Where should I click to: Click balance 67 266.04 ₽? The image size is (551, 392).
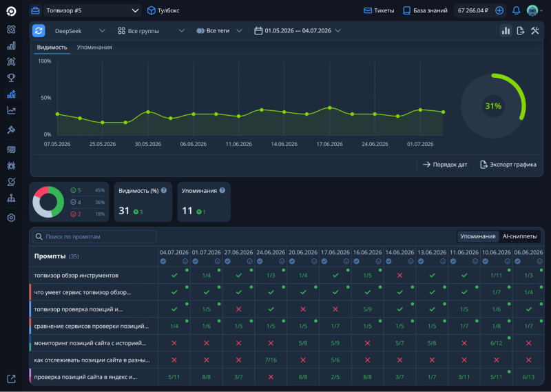pyautogui.click(x=473, y=10)
